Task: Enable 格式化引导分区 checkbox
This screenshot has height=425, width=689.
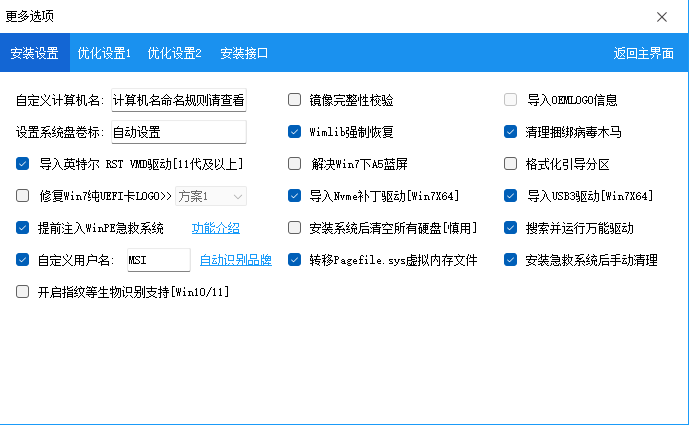Action: click(510, 163)
